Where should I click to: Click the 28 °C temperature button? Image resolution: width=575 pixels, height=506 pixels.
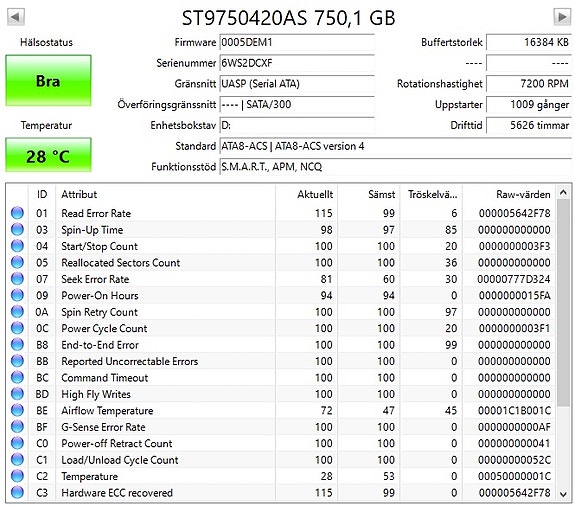(48, 155)
